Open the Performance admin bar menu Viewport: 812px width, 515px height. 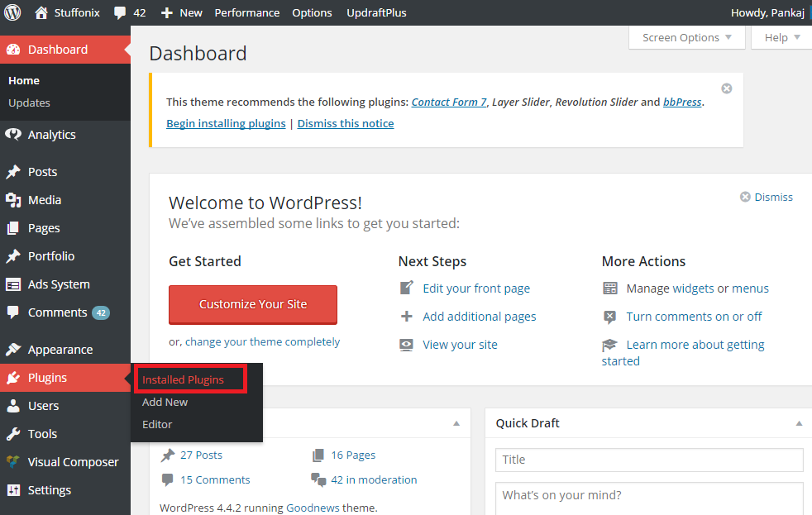click(247, 13)
